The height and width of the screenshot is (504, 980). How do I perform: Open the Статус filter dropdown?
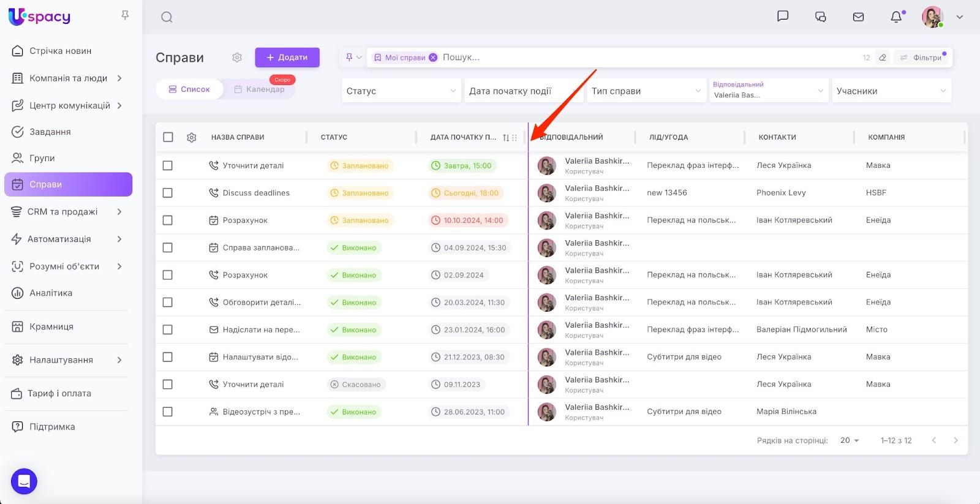pyautogui.click(x=401, y=91)
